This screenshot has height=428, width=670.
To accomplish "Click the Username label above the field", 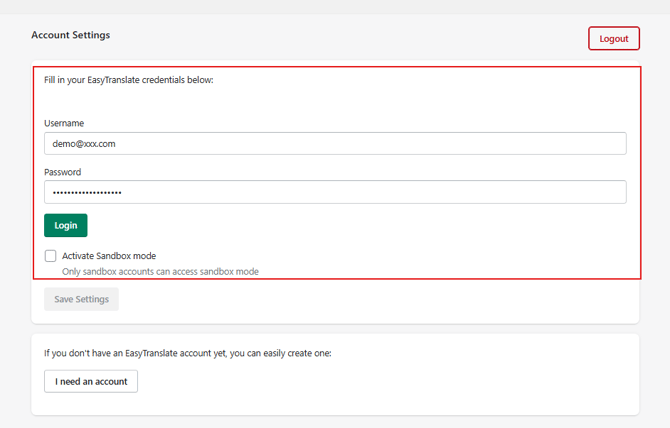I will (64, 123).
